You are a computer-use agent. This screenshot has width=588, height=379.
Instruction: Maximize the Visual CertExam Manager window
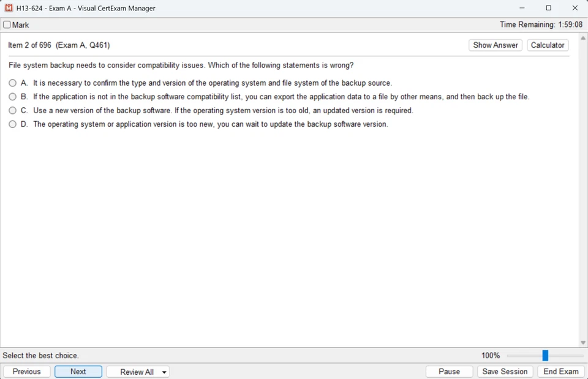(x=548, y=8)
